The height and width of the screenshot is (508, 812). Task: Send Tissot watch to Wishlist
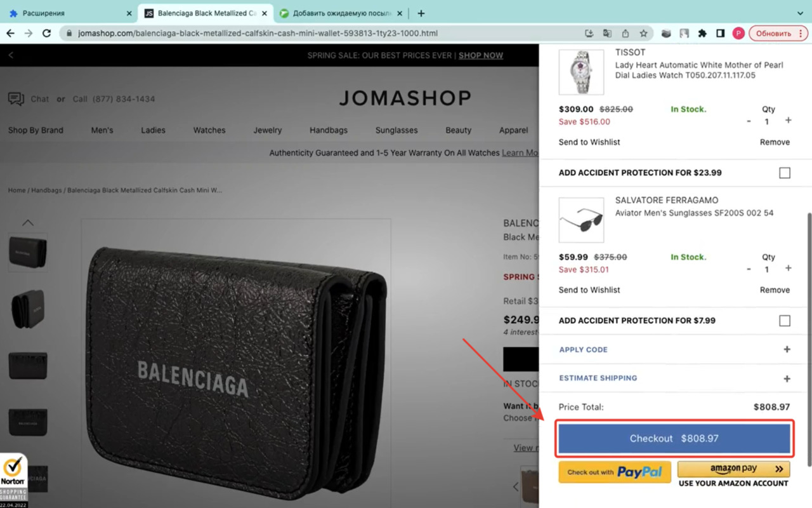589,142
